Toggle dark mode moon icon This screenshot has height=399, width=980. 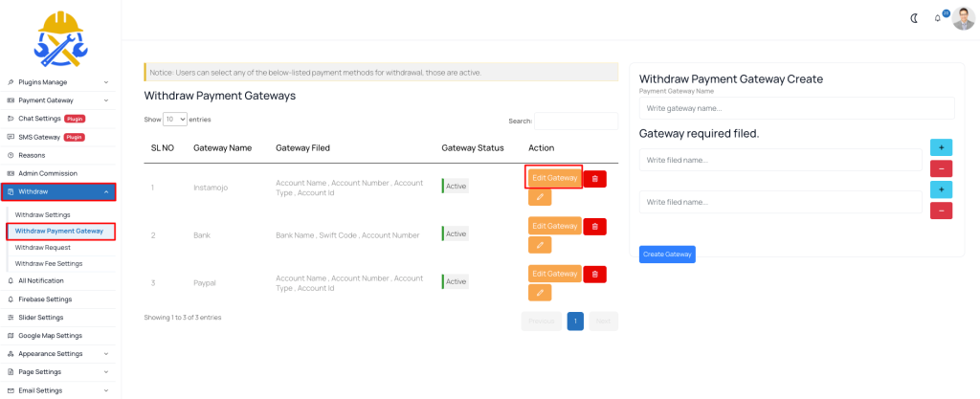tap(914, 19)
